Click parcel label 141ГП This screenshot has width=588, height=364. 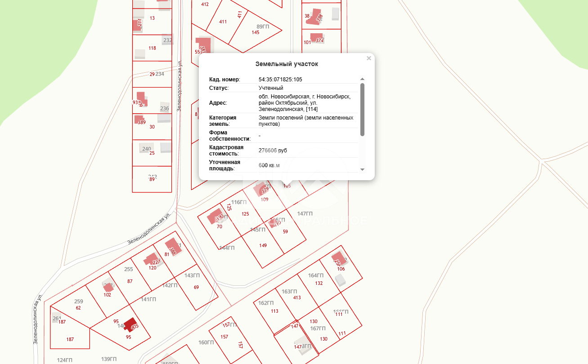point(148,299)
